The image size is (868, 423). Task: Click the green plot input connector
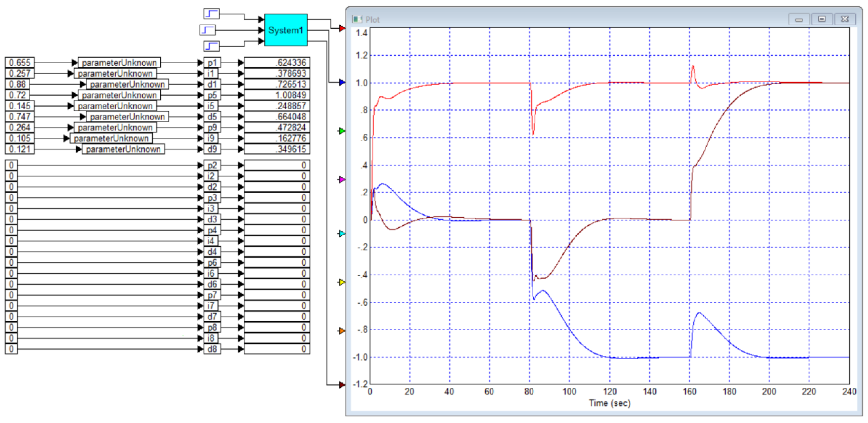pyautogui.click(x=342, y=131)
